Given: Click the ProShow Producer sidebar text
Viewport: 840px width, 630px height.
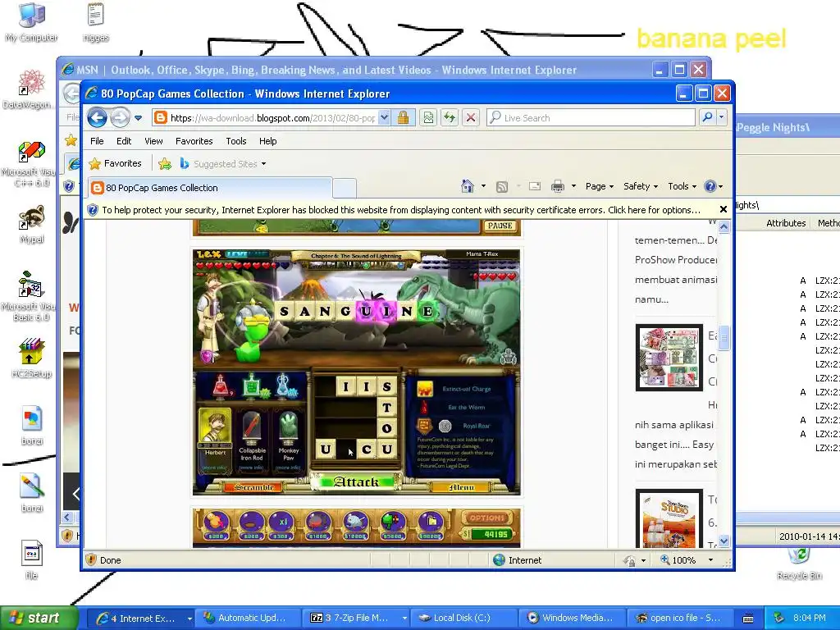Looking at the screenshot, I should tap(676, 260).
